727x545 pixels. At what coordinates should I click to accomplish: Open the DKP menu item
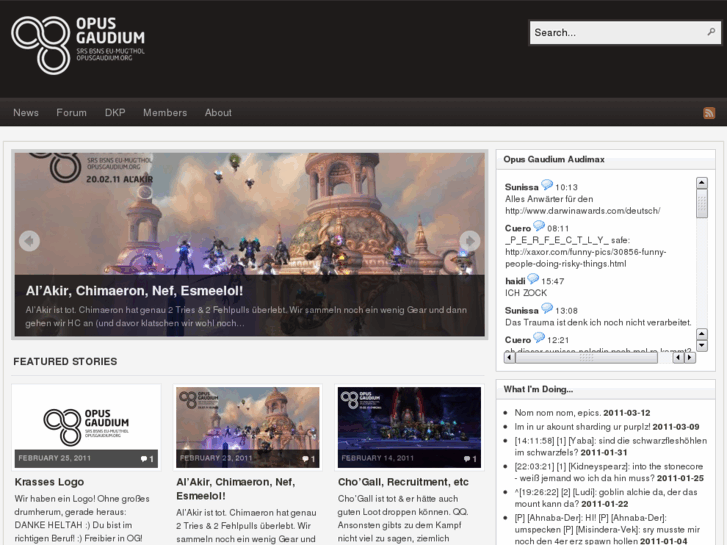115,113
